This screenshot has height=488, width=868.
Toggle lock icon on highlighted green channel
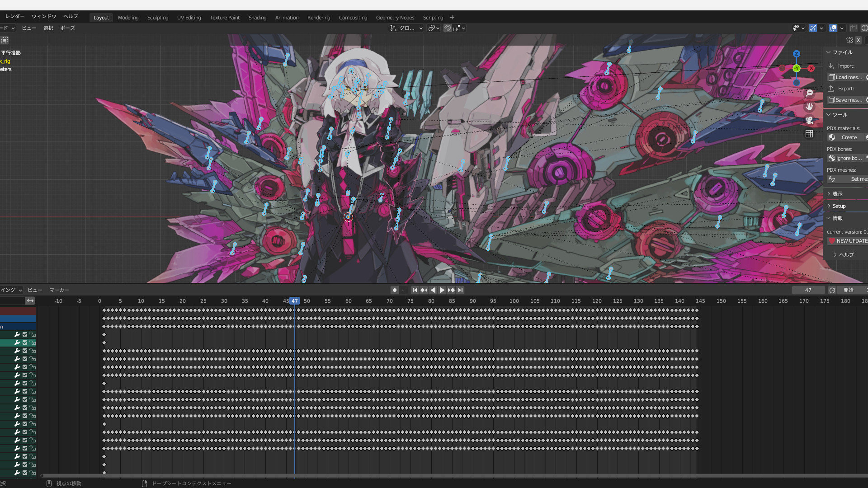[x=33, y=343]
